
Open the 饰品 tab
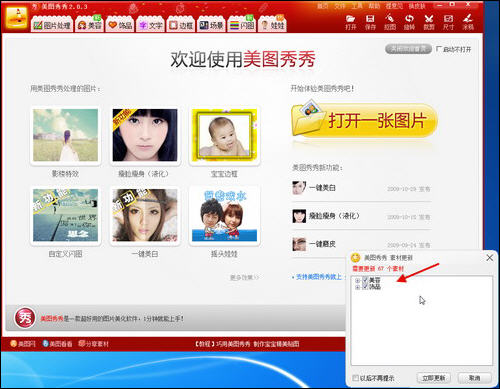(x=120, y=25)
